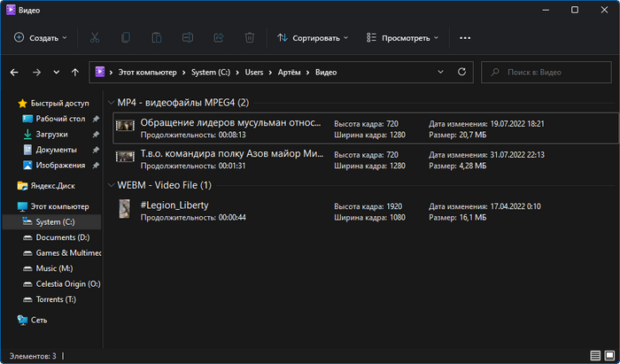Click the Share icon in toolbar
The image size is (620, 364).
(x=219, y=38)
